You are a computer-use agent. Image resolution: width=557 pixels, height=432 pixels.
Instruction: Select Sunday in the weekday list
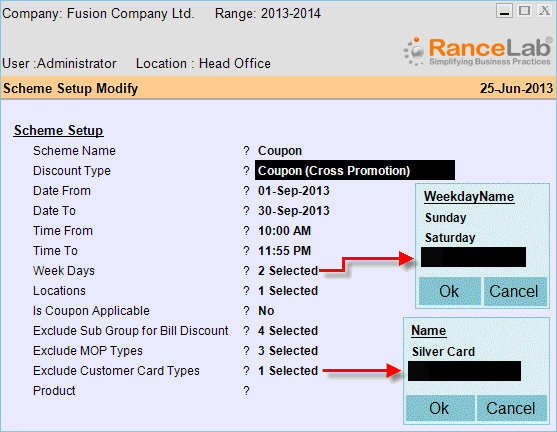point(446,217)
